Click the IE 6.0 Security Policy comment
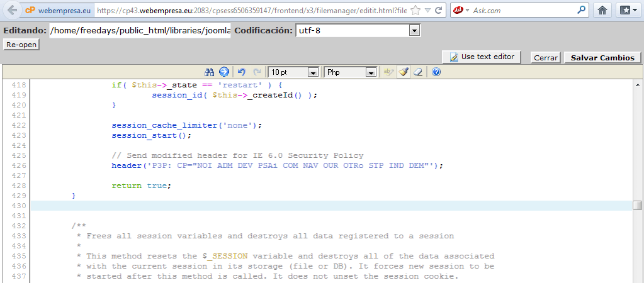This screenshot has height=283, width=644. pyautogui.click(x=237, y=155)
